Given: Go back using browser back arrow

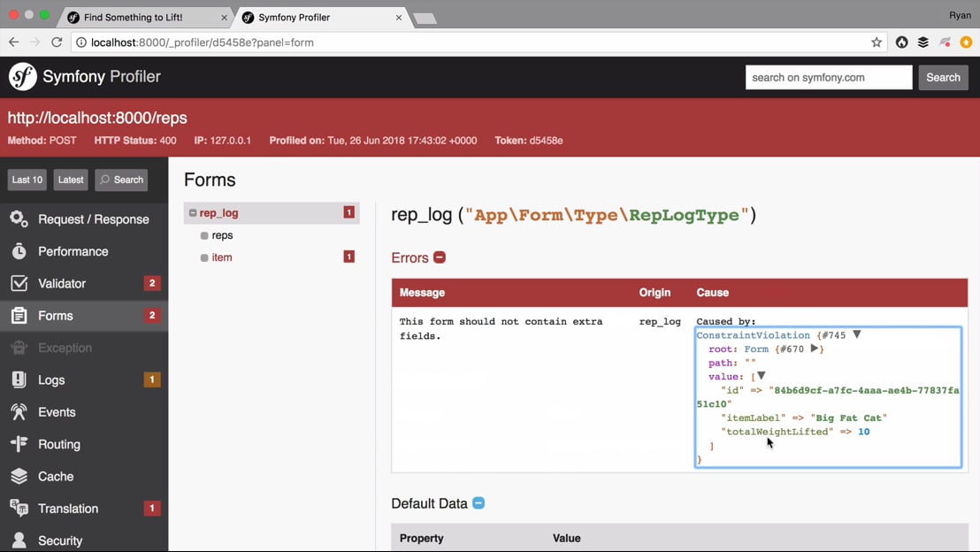Looking at the screenshot, I should point(14,42).
